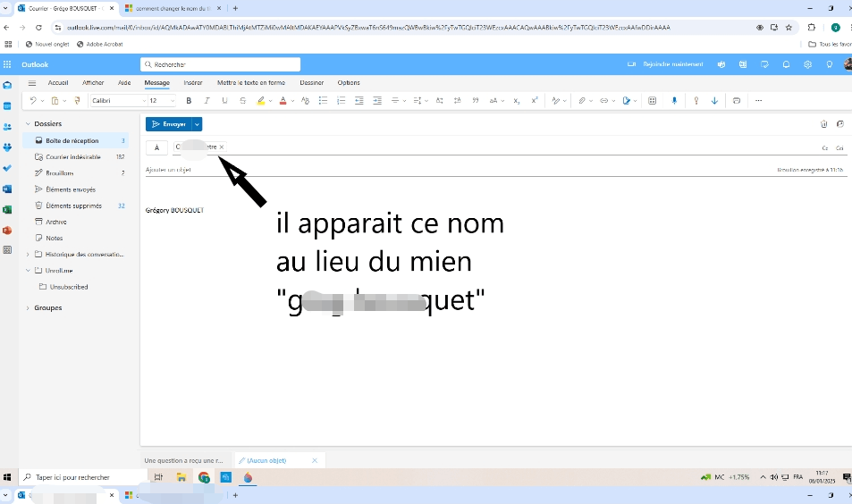Discard draft with trash icon
This screenshot has height=504, width=852.
pos(823,124)
